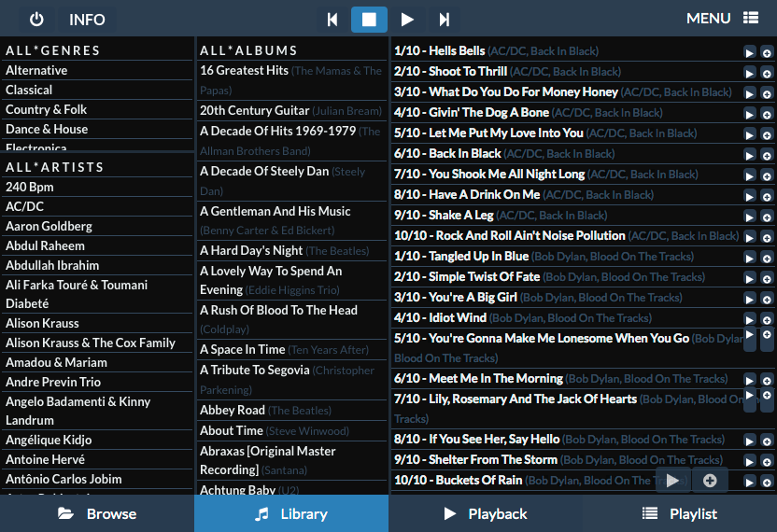The image size is (777, 532).
Task: Open album A Space In Time
Action: coord(292,350)
